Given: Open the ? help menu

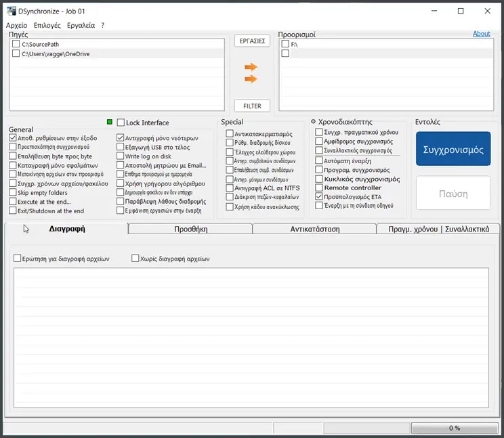Looking at the screenshot, I should point(102,25).
